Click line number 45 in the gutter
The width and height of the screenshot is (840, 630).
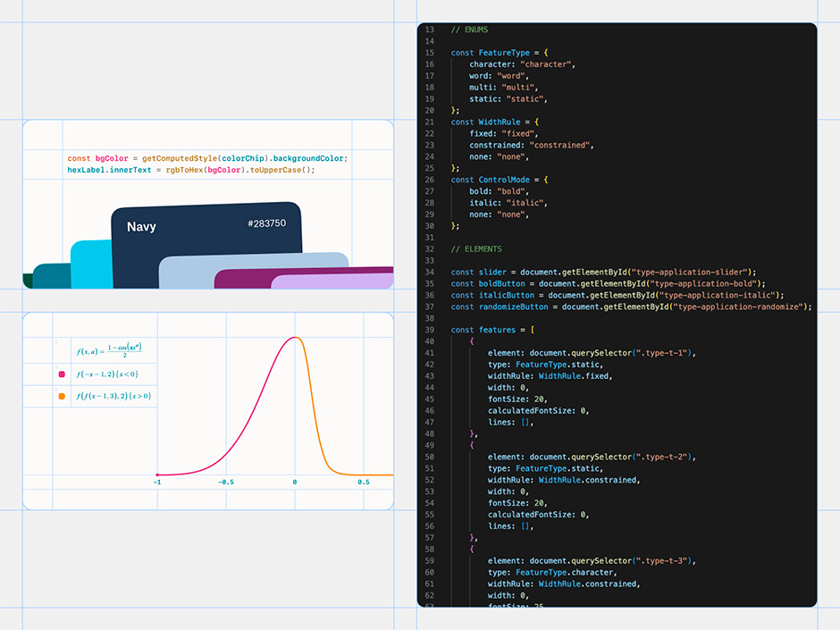430,399
